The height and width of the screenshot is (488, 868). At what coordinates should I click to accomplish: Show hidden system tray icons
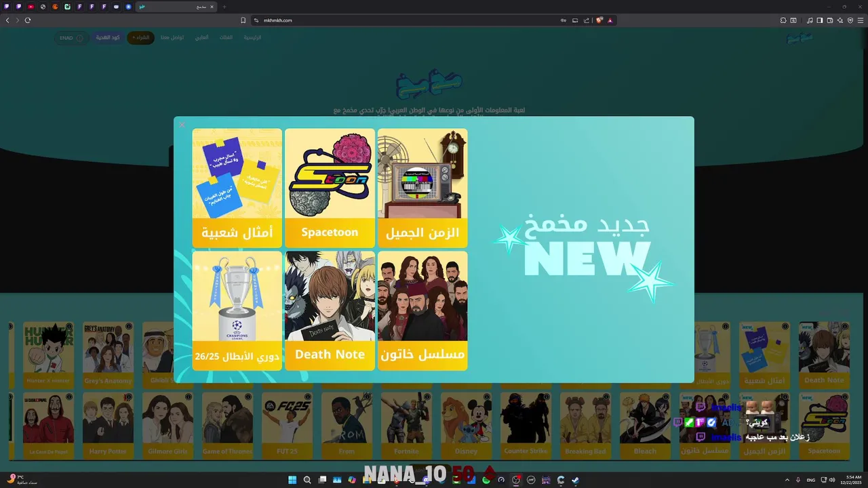point(787,480)
